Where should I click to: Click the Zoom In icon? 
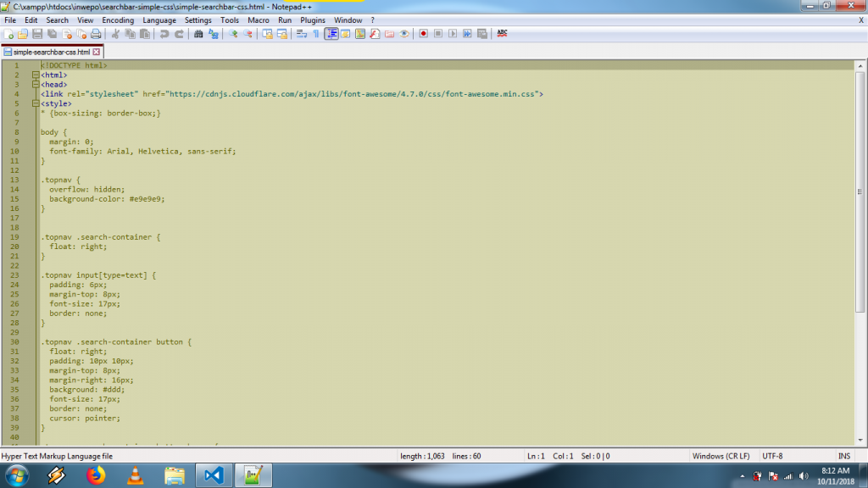click(x=233, y=34)
